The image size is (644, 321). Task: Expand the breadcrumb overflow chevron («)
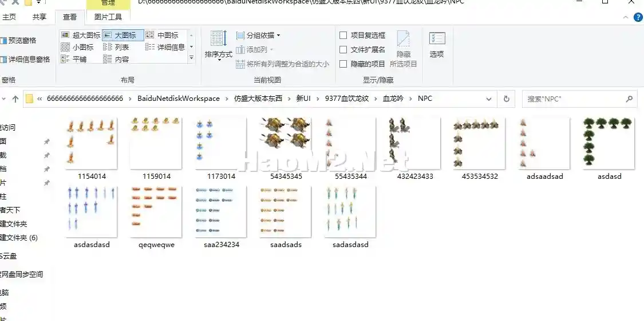pos(40,99)
